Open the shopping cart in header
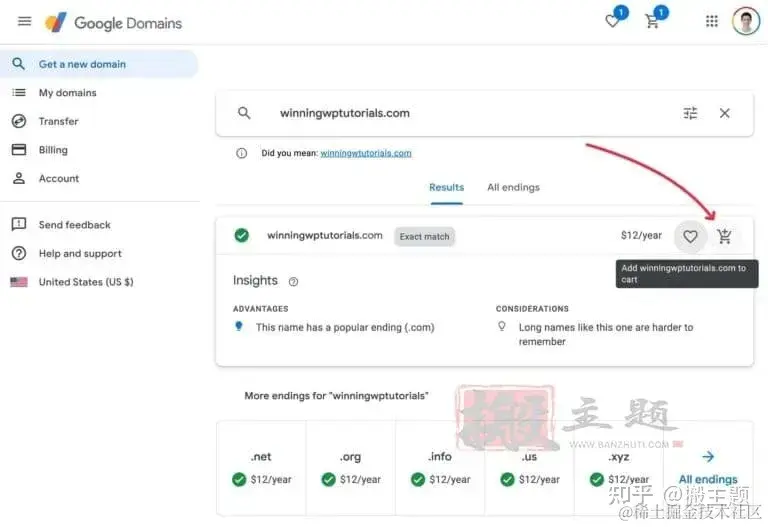This screenshot has width=768, height=527. click(652, 22)
